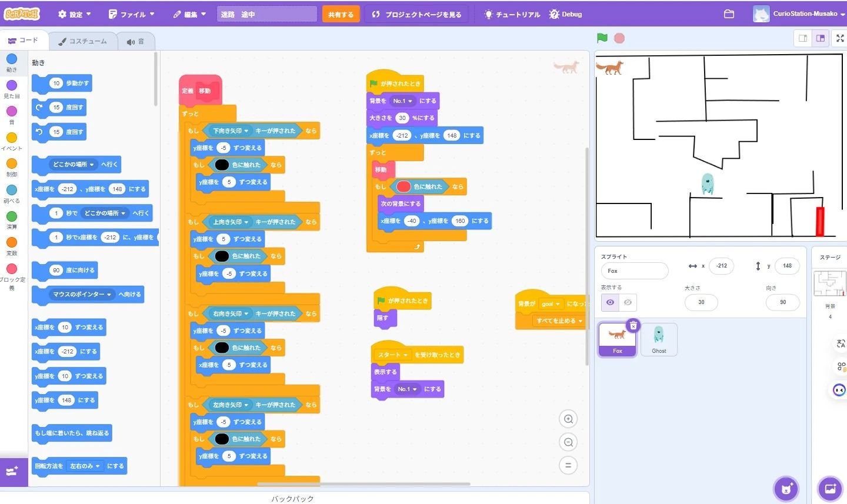
Task: Zoom out on the code workspace
Action: click(568, 442)
